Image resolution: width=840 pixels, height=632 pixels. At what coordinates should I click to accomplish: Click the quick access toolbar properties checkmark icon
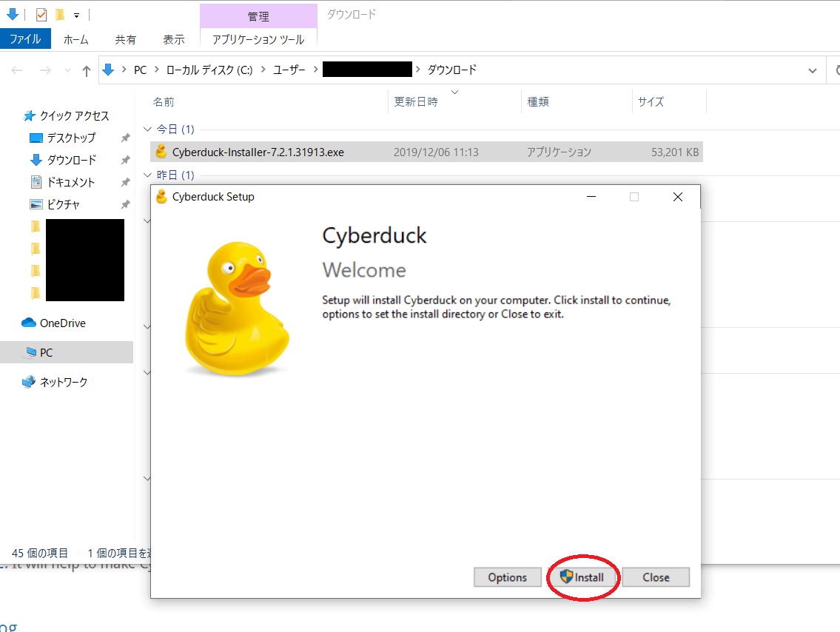[x=41, y=15]
